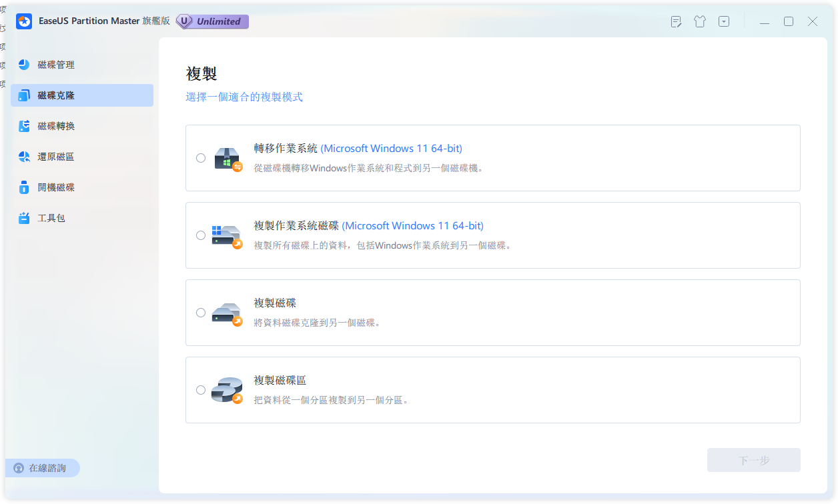Image resolution: width=838 pixels, height=504 pixels.
Task: Click the Partition Recovery (還原磁區) icon
Action: pyautogui.click(x=25, y=157)
